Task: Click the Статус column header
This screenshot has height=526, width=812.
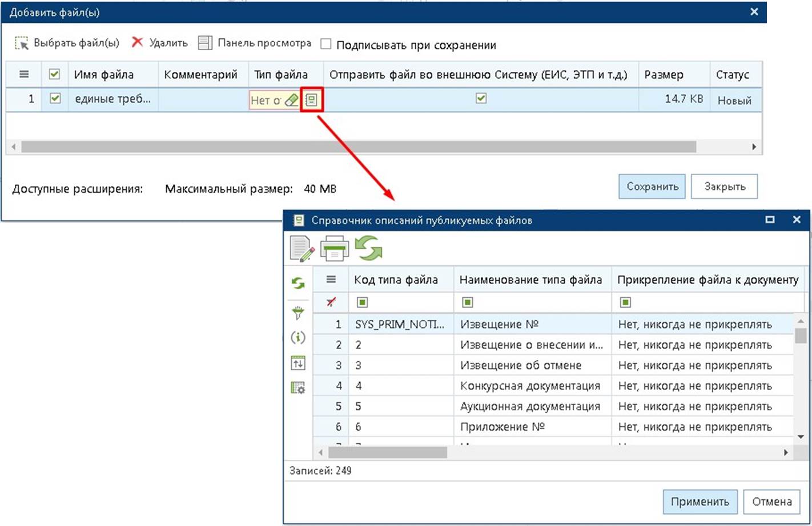Action: tap(735, 75)
